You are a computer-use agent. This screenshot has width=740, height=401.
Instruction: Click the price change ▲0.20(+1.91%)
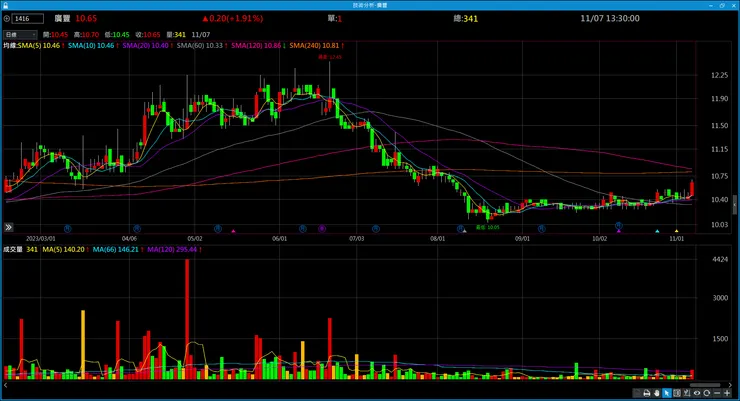tap(233, 18)
